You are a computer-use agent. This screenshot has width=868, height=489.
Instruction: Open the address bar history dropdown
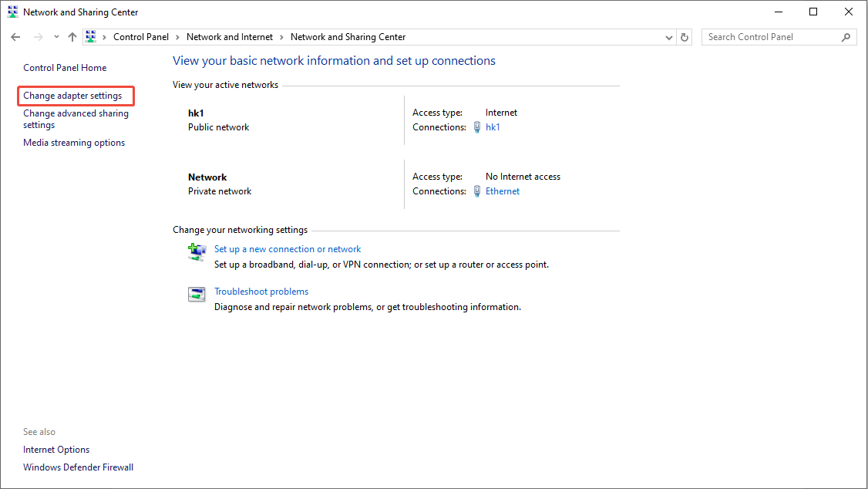(668, 36)
